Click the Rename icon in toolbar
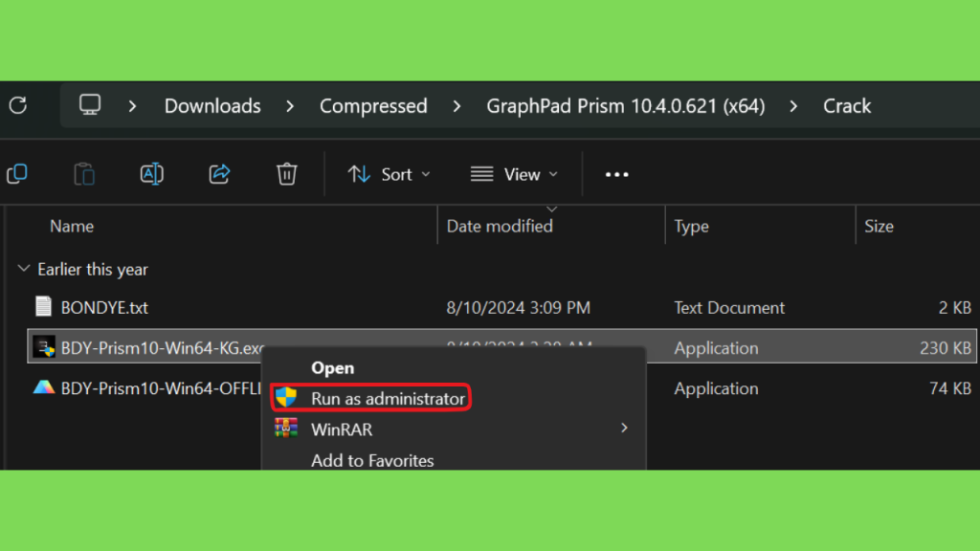Image resolution: width=980 pixels, height=551 pixels. coord(152,174)
